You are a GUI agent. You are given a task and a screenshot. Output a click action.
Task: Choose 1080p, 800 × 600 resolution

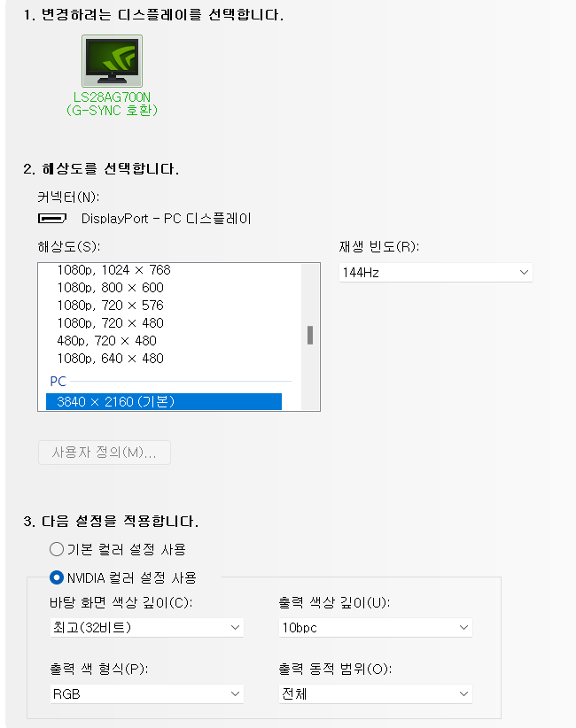coord(110,287)
